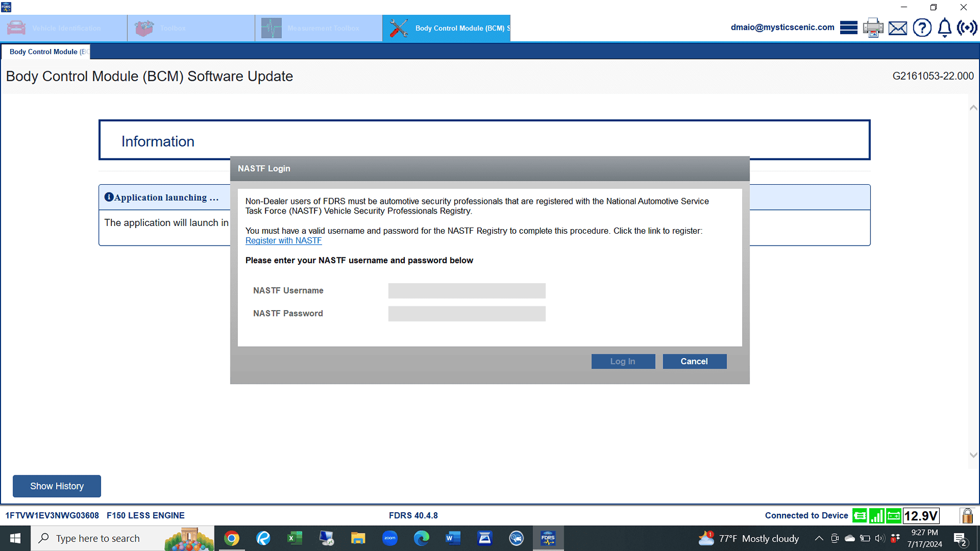
Task: Focus the NASTF Password field
Action: (x=467, y=313)
